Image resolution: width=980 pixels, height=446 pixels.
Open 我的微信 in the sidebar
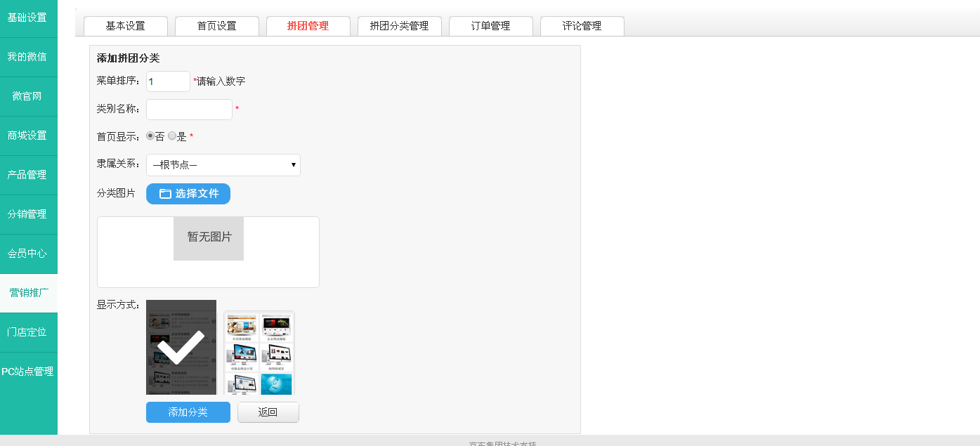pos(28,57)
